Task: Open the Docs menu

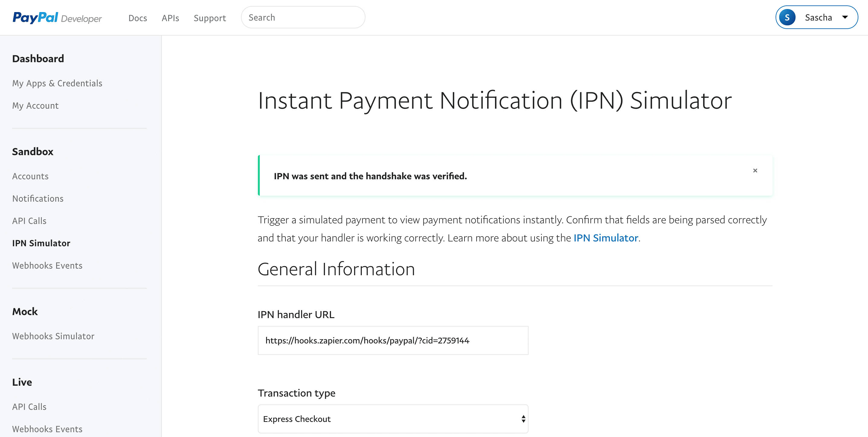Action: click(x=137, y=18)
